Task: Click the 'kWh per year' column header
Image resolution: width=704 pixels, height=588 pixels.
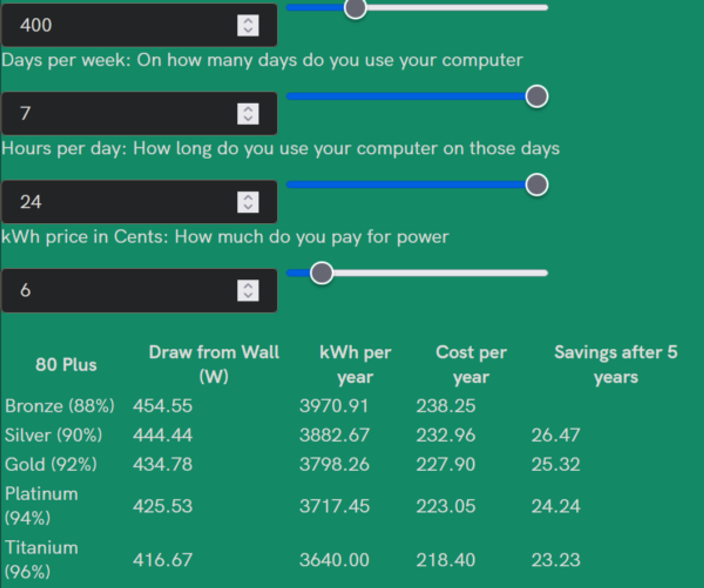Action: (x=355, y=365)
